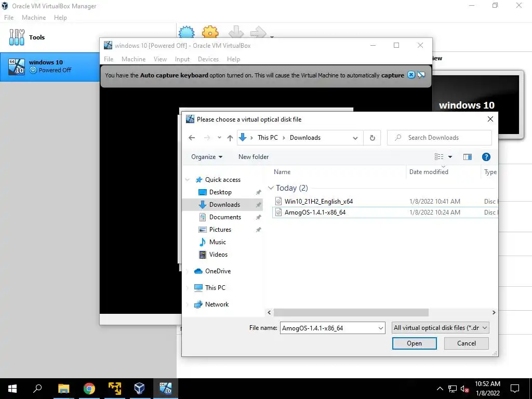Open Input menu in VM window
Screen dimensions: 532x399
[182, 59]
